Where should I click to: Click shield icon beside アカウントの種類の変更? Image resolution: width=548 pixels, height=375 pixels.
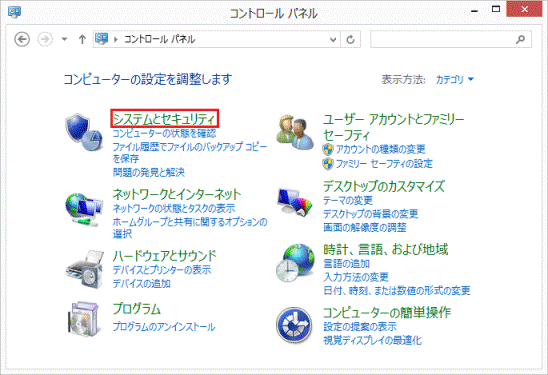[x=328, y=149]
